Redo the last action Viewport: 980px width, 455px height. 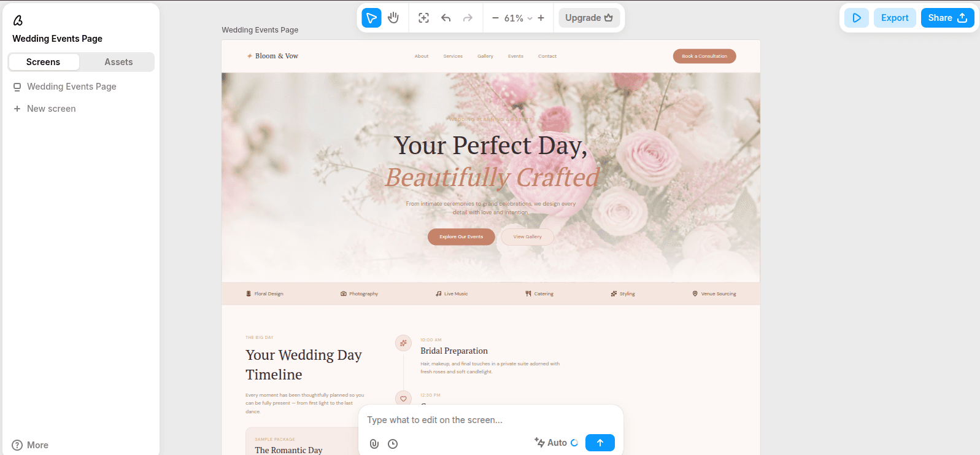coord(468,18)
